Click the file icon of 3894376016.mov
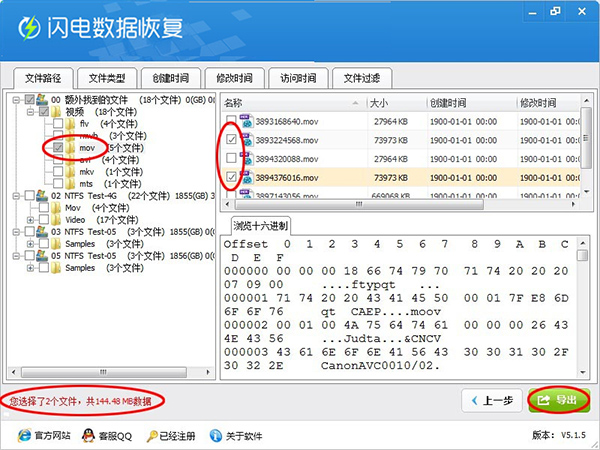The height and width of the screenshot is (450, 600). pos(246,177)
